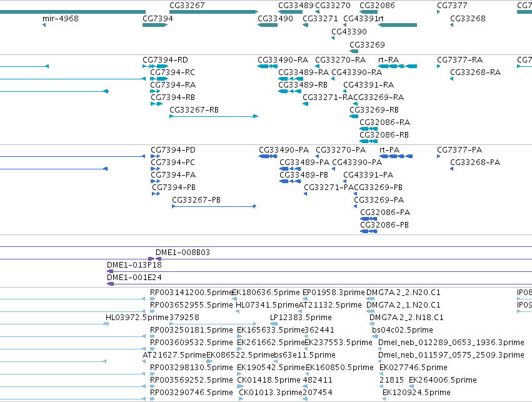This screenshot has width=532, height=402.
Task: Select the CG32086-RB transcript label
Action: pyautogui.click(x=384, y=136)
